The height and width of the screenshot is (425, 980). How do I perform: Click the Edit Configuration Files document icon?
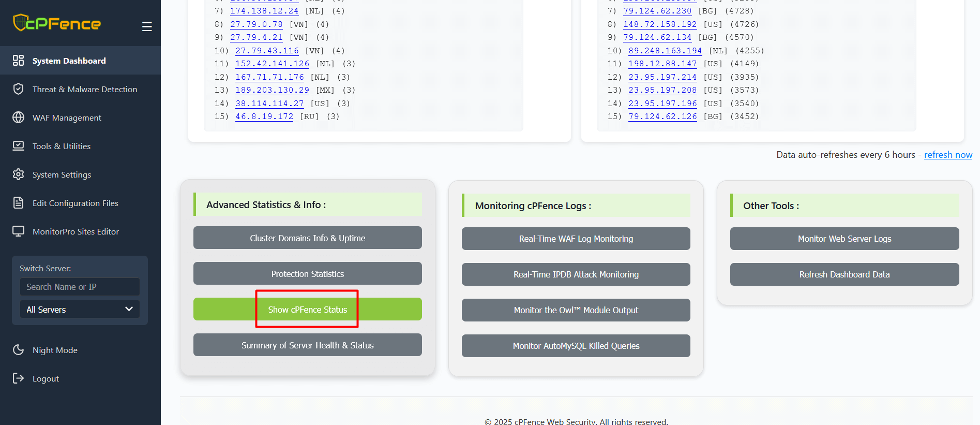point(19,203)
